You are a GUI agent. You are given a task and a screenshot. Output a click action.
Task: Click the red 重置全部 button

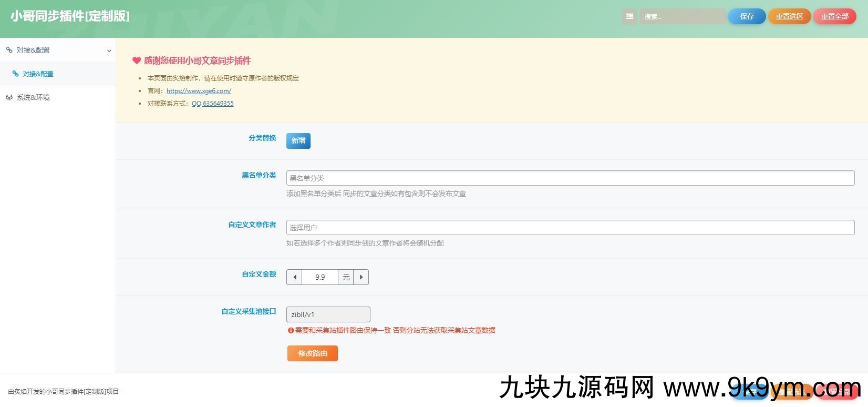click(x=834, y=16)
